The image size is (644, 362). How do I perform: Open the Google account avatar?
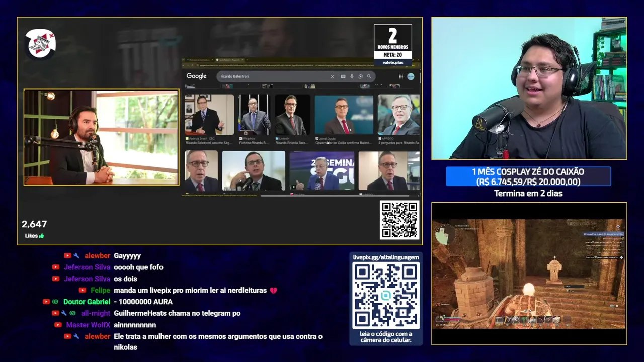click(x=411, y=76)
